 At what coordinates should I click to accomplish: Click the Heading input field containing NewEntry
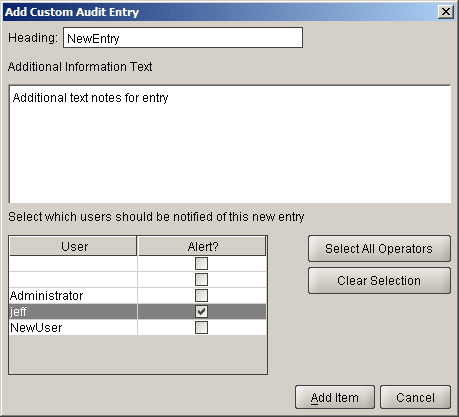coord(183,38)
